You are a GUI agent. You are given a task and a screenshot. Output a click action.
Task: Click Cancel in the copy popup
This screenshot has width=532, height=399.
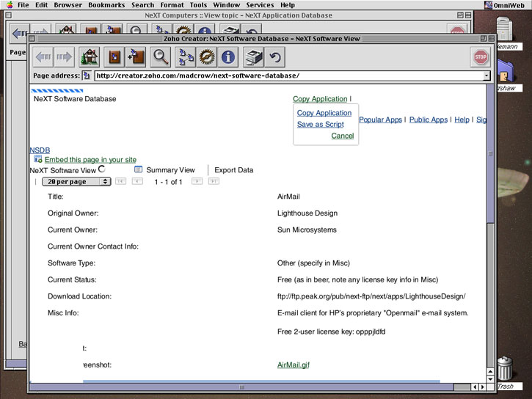(342, 136)
